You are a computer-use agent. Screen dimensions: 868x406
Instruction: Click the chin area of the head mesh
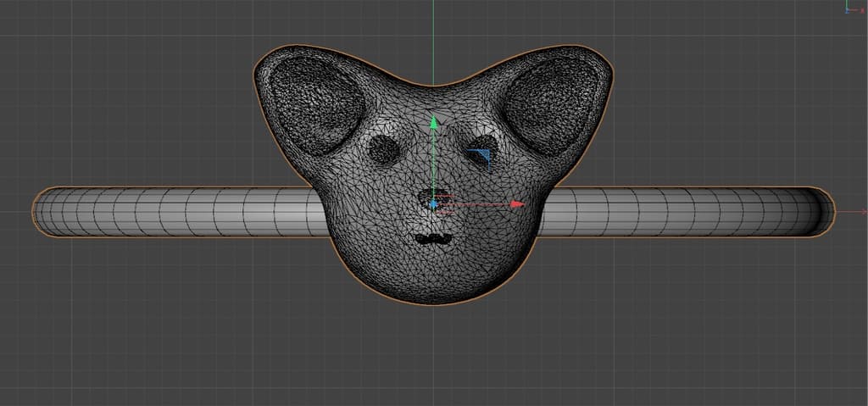[x=434, y=284]
